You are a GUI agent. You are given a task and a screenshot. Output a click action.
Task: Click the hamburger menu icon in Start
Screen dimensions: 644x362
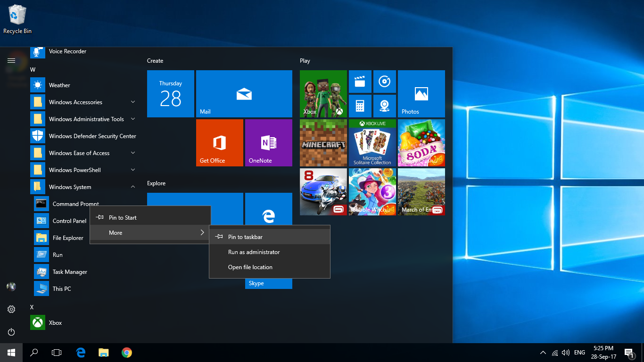(11, 60)
